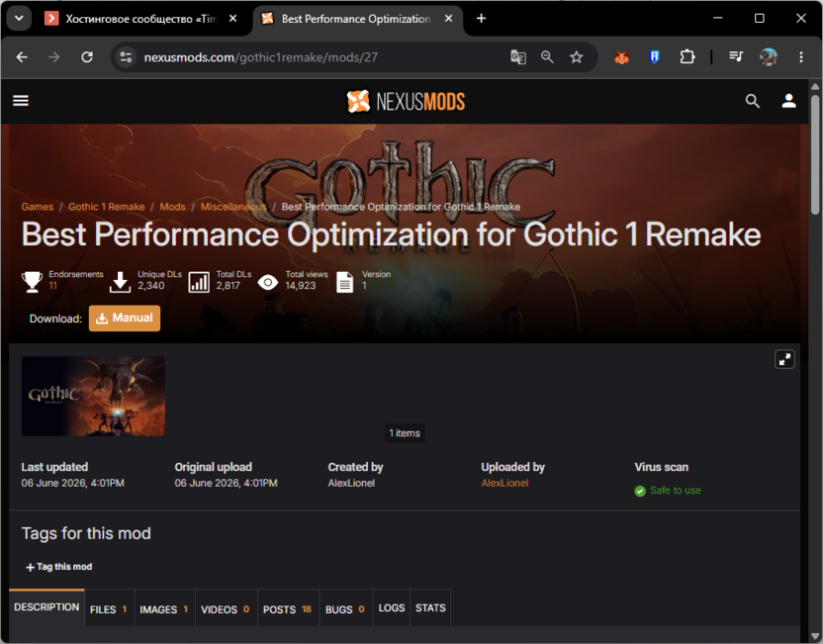Image resolution: width=823 pixels, height=644 pixels.
Task: Click the green Safe to use checkmark
Action: [640, 491]
